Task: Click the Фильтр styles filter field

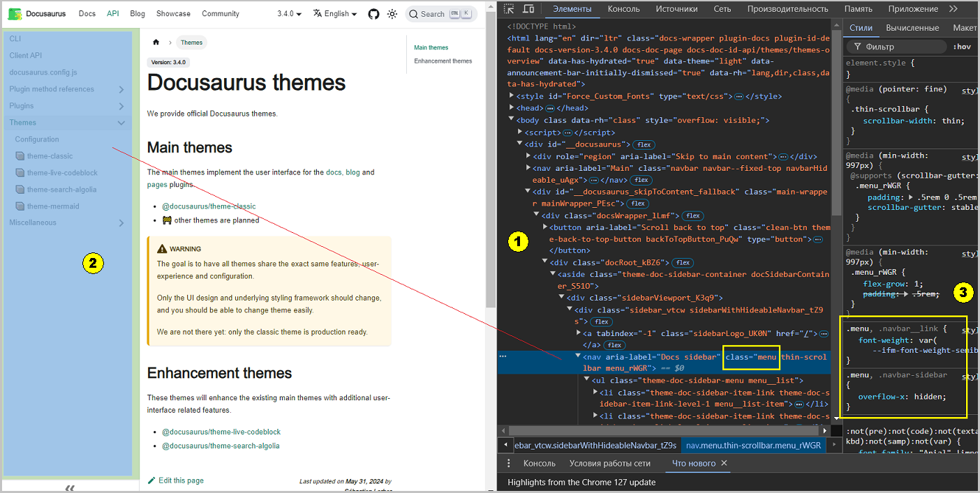Action: click(896, 47)
